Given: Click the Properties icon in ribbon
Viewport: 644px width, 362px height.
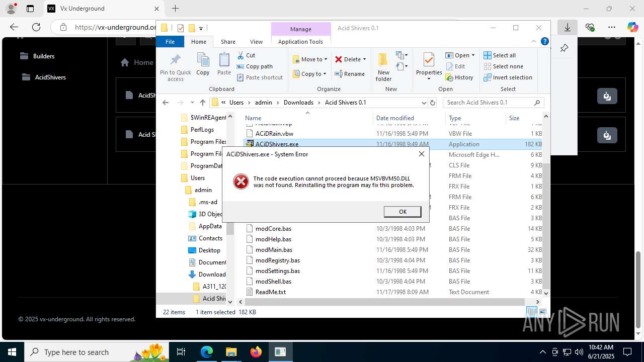Looking at the screenshot, I should pos(429,61).
